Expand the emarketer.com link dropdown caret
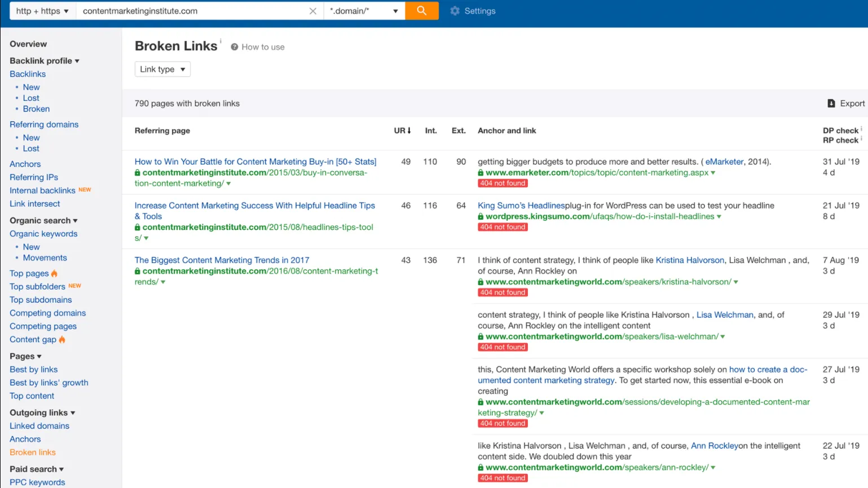Screen dimensions: 868x488 pos(713,173)
